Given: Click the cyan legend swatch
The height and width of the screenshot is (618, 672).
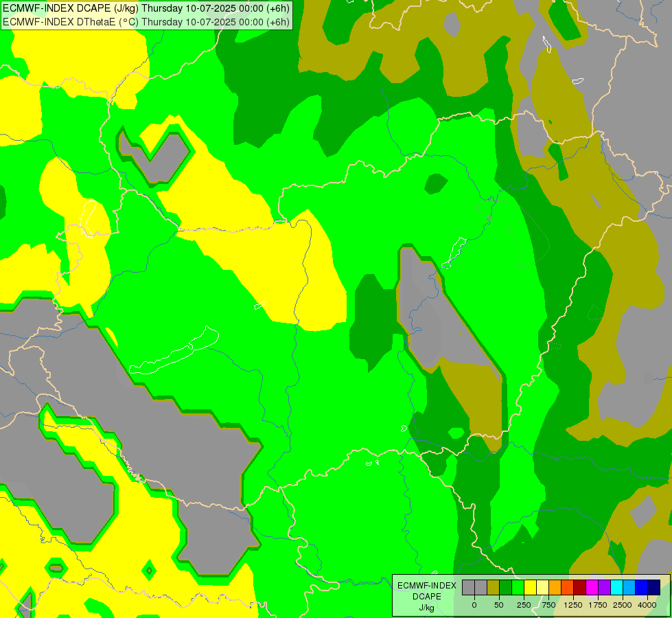Looking at the screenshot, I should (x=616, y=588).
